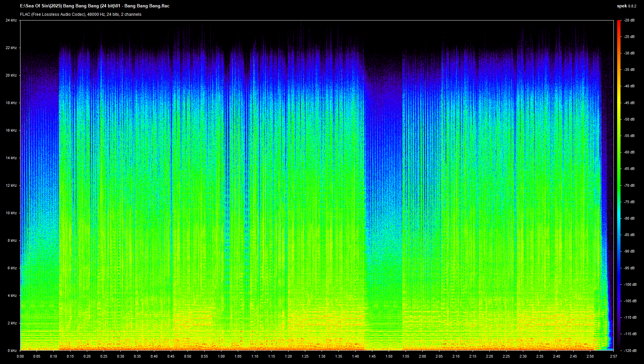Click the 24 kHz frequency axis label
This screenshot has height=364, width=644.
(x=11, y=20)
